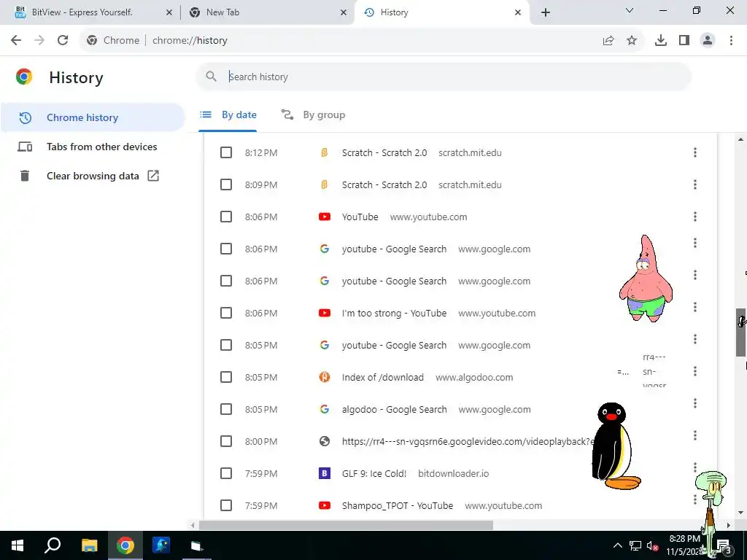Switch to By group view tab
The width and height of the screenshot is (747, 560).
[x=313, y=114]
